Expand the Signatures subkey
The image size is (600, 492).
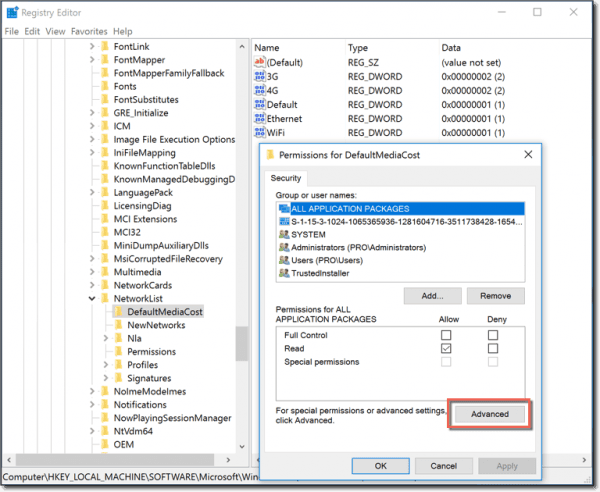click(x=106, y=378)
